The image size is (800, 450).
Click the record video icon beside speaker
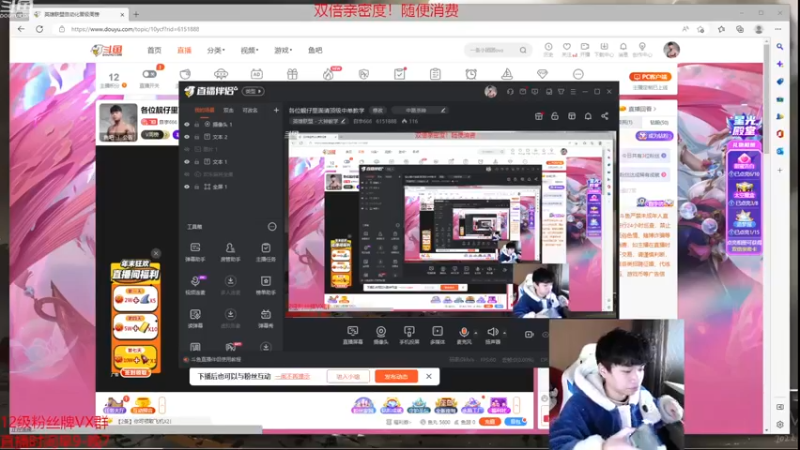click(529, 335)
